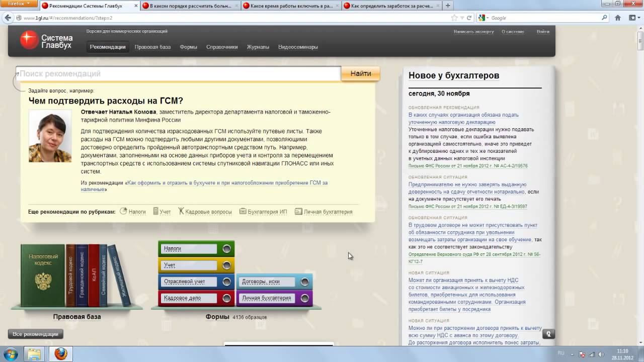The width and height of the screenshot is (644, 362).
Task: Click the yellow Учет binder
Action: click(x=196, y=265)
